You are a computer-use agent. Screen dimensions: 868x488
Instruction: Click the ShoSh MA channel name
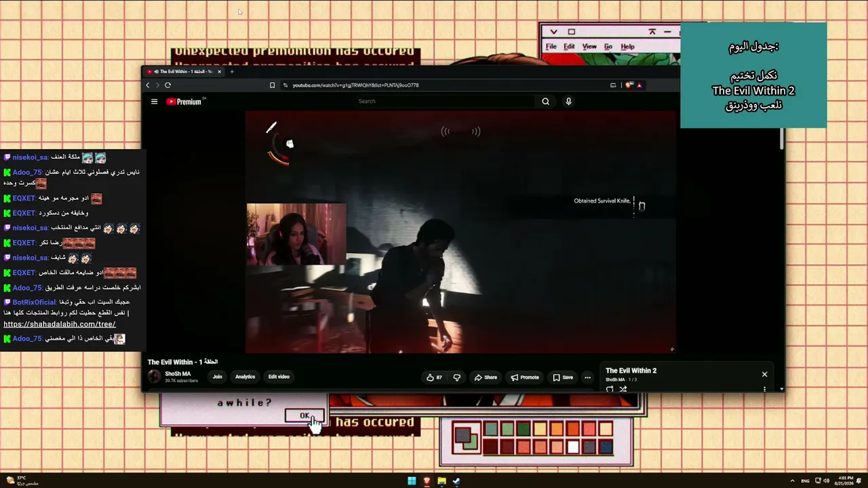tap(178, 374)
